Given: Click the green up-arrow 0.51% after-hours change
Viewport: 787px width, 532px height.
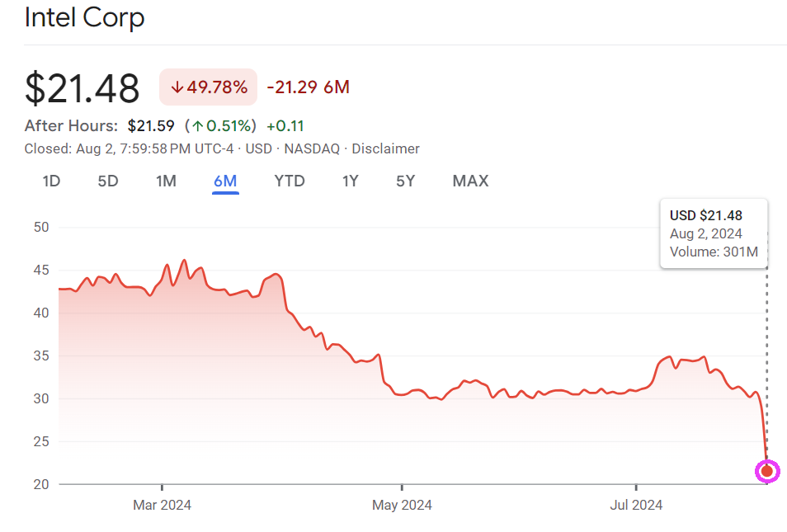Looking at the screenshot, I should (x=221, y=126).
